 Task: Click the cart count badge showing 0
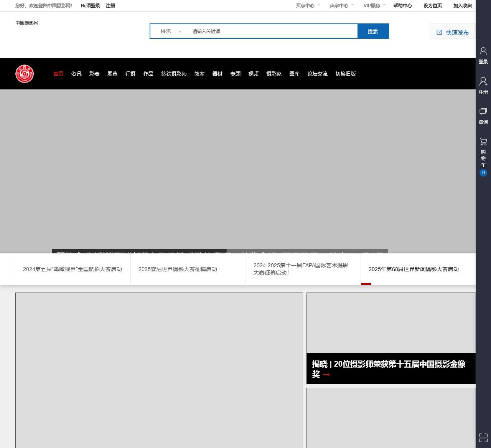pyautogui.click(x=483, y=173)
